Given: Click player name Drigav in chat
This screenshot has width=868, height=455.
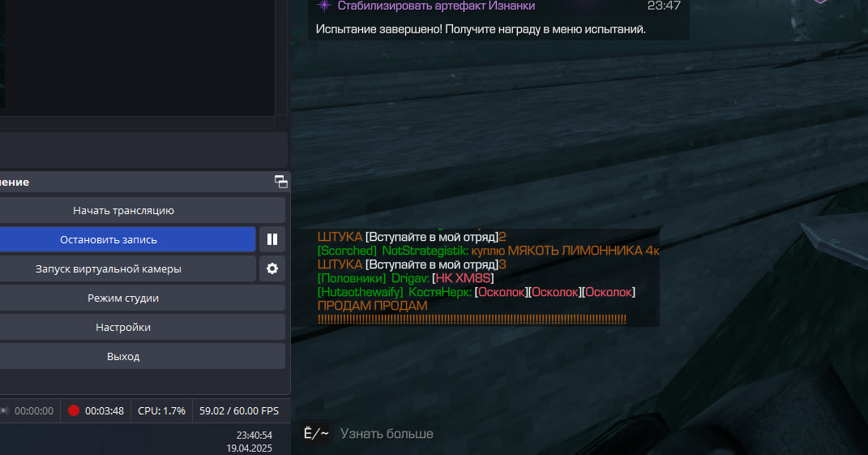Looking at the screenshot, I should [410, 278].
